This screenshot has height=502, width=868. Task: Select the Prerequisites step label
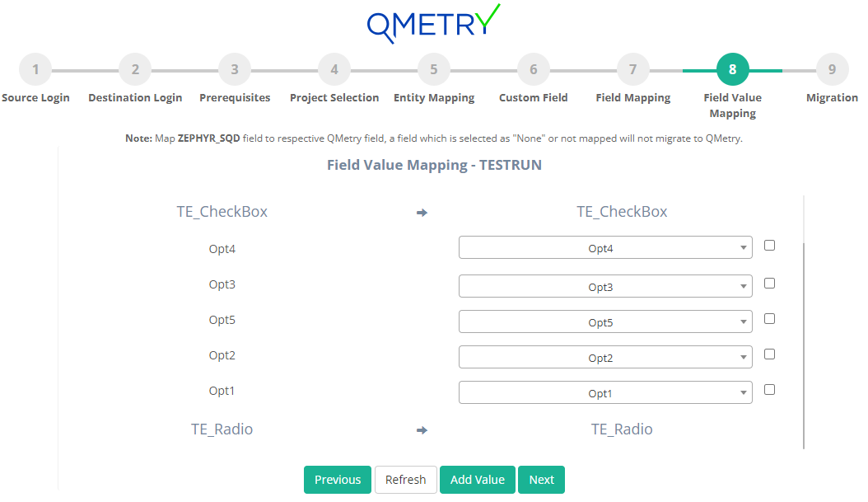click(x=235, y=98)
